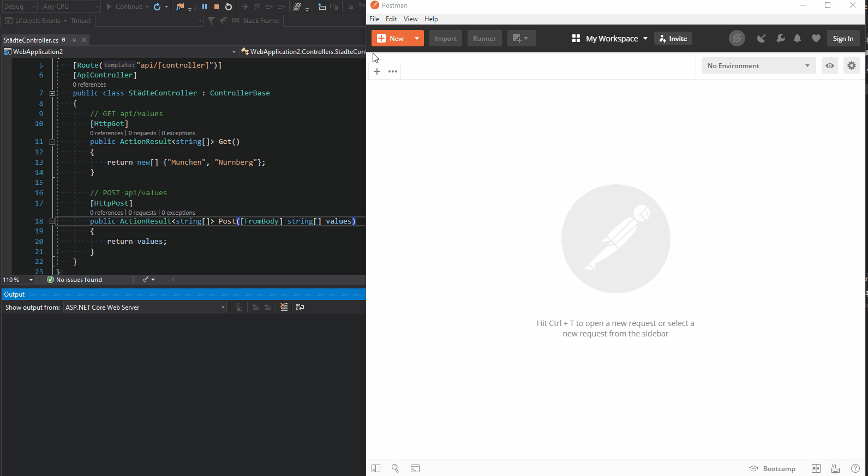Close the StädteController.cs tab
868x476 pixels.
tap(84, 40)
